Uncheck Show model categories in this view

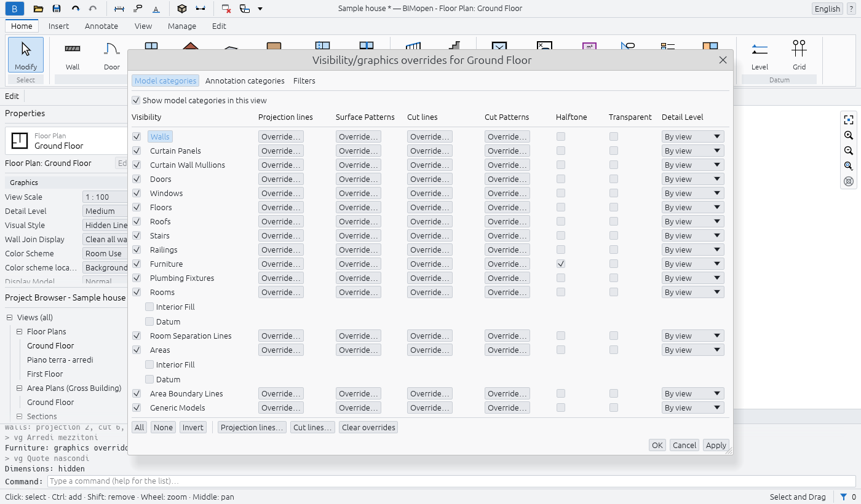[x=136, y=100]
